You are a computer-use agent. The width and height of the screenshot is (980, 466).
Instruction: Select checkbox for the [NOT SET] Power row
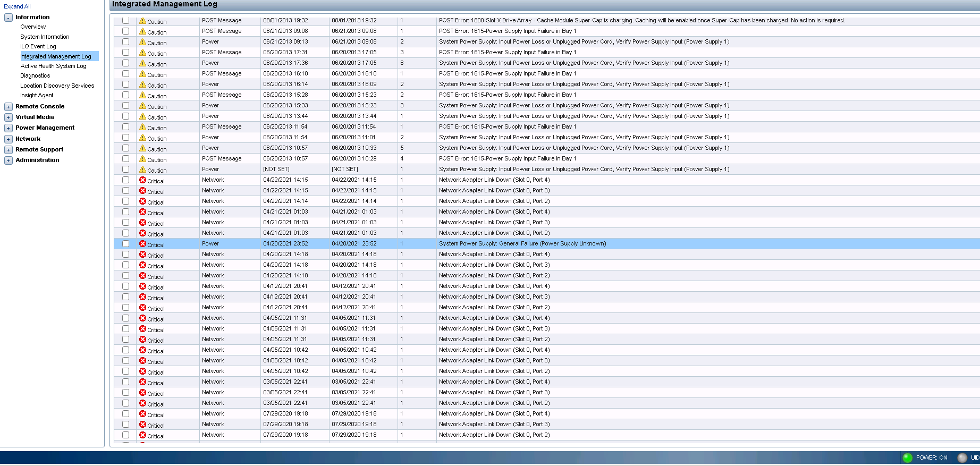coord(125,169)
